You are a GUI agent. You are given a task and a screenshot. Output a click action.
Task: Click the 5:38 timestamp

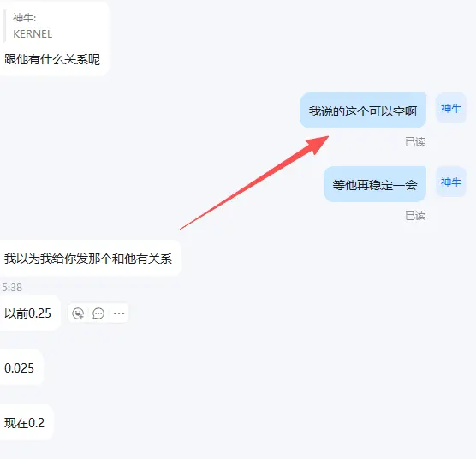pos(12,287)
